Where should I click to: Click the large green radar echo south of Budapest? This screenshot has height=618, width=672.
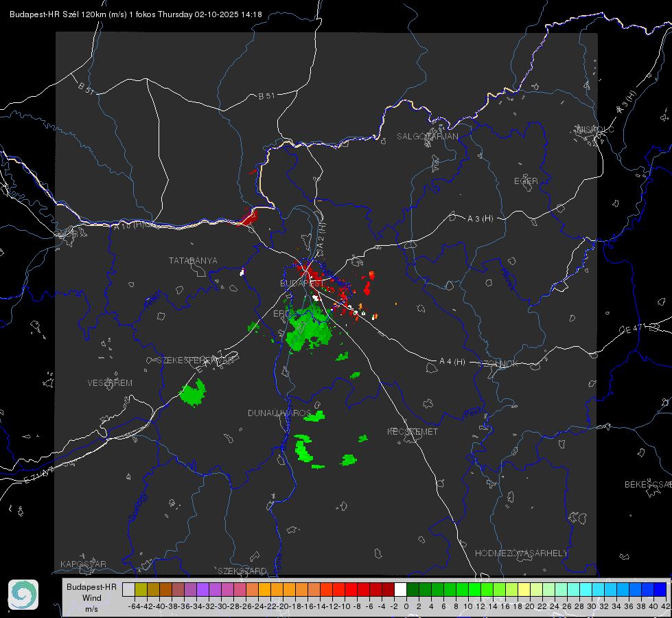coord(310,329)
